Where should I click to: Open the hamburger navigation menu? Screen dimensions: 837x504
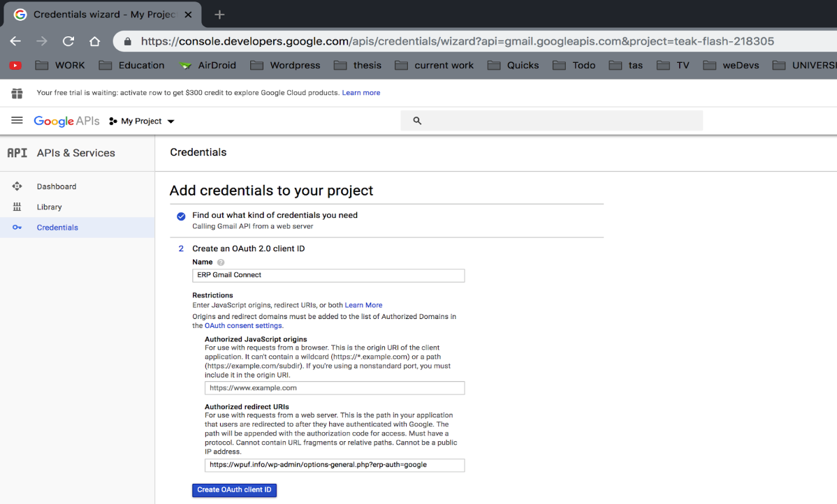coord(17,121)
